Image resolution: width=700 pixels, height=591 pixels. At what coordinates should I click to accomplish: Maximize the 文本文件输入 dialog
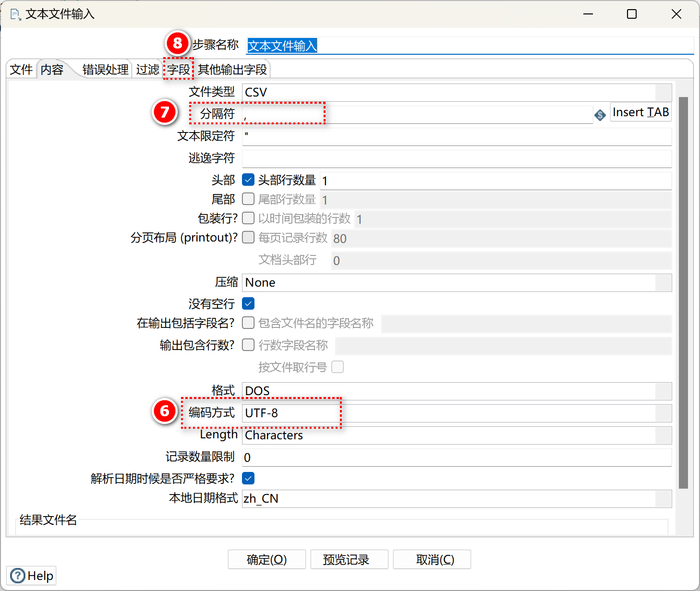pos(632,14)
